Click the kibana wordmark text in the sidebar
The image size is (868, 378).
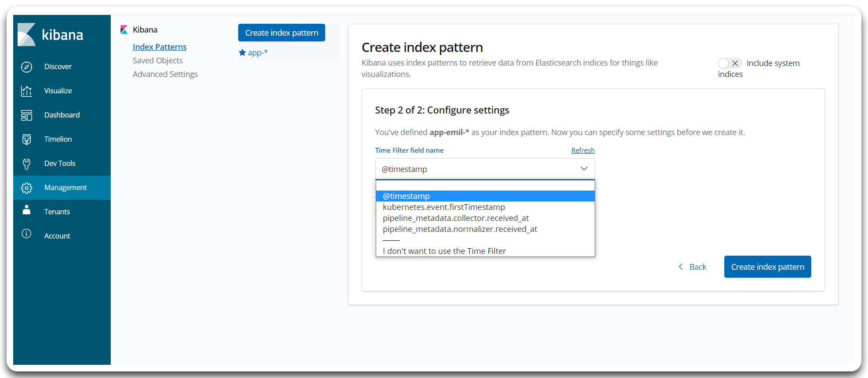click(62, 35)
